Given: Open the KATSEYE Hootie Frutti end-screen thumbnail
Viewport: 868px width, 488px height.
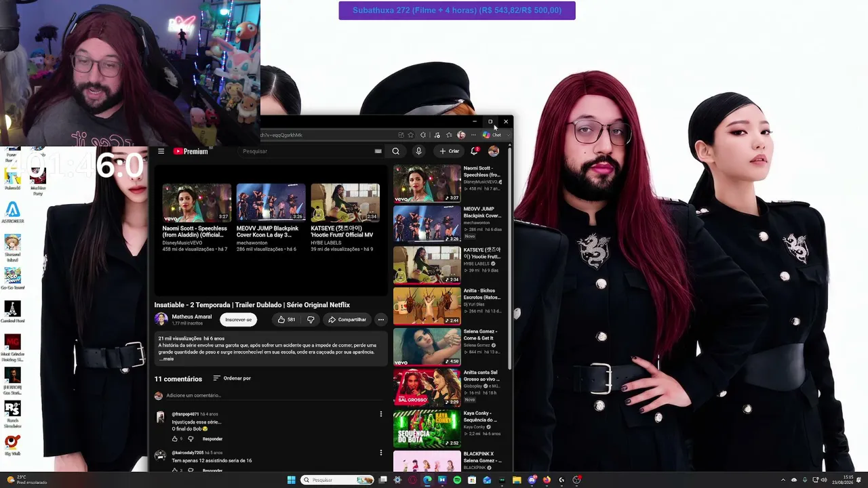Looking at the screenshot, I should [345, 202].
